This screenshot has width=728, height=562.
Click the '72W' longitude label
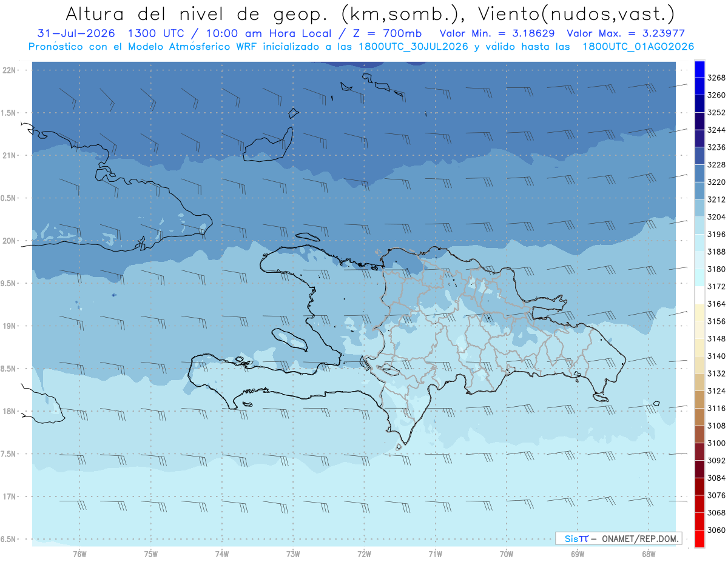[365, 554]
